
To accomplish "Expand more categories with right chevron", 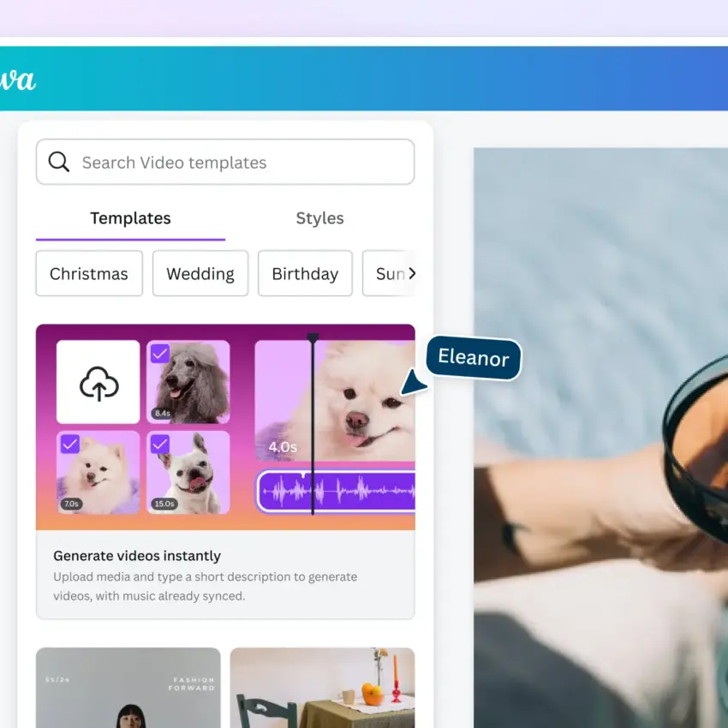I will tap(411, 273).
